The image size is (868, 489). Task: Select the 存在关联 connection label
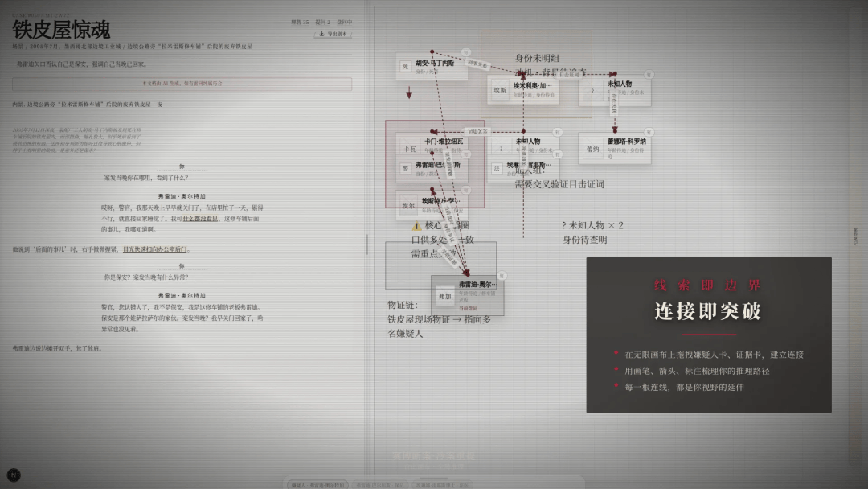pyautogui.click(x=614, y=104)
